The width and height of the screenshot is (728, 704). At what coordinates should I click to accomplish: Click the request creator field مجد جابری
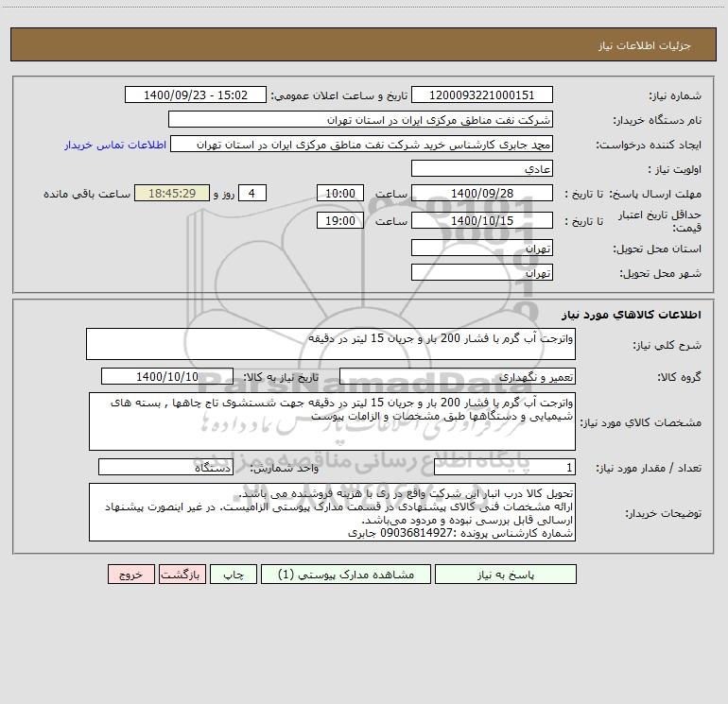click(362, 145)
